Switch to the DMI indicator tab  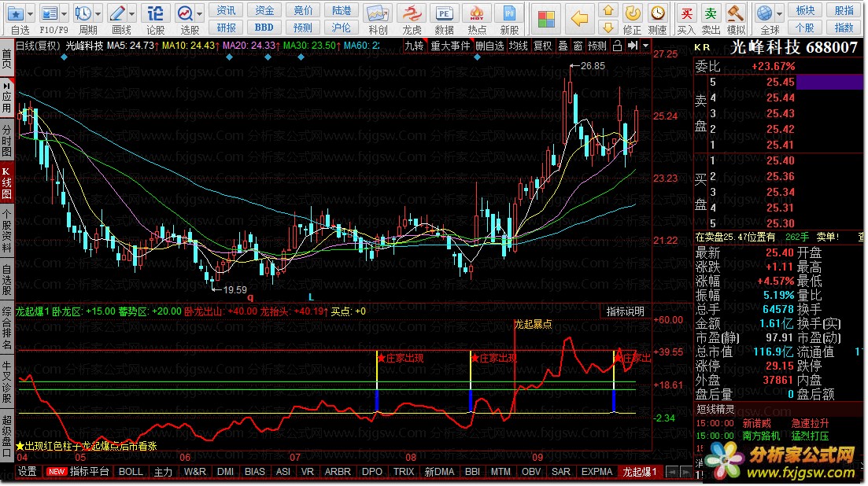coord(225,472)
